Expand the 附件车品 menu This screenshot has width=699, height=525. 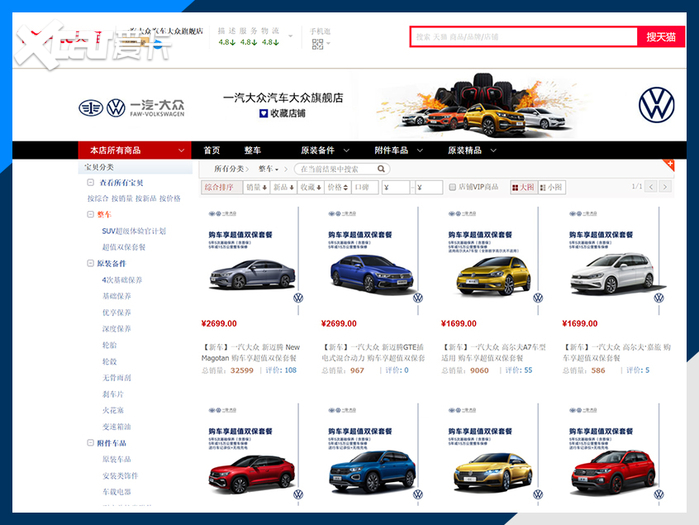pyautogui.click(x=399, y=150)
